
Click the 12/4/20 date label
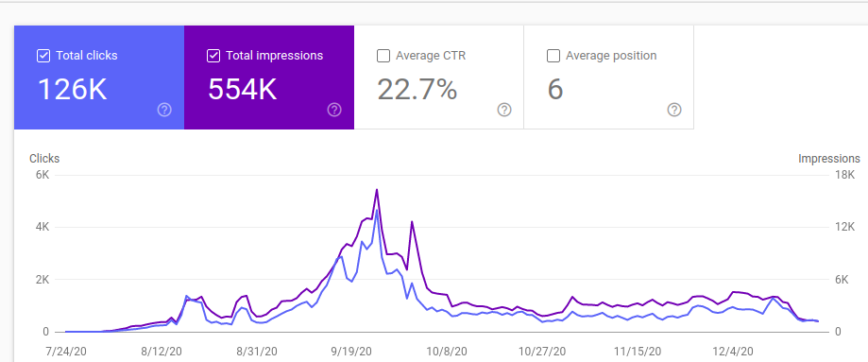click(x=733, y=352)
